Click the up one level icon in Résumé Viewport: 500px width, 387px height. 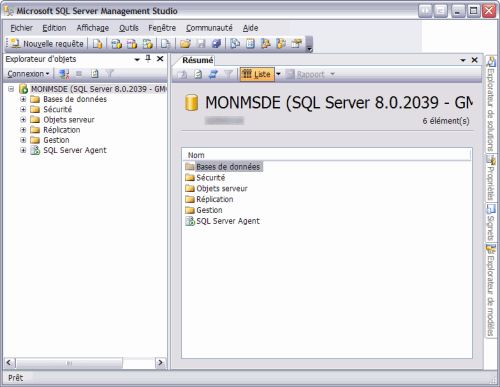(x=182, y=74)
